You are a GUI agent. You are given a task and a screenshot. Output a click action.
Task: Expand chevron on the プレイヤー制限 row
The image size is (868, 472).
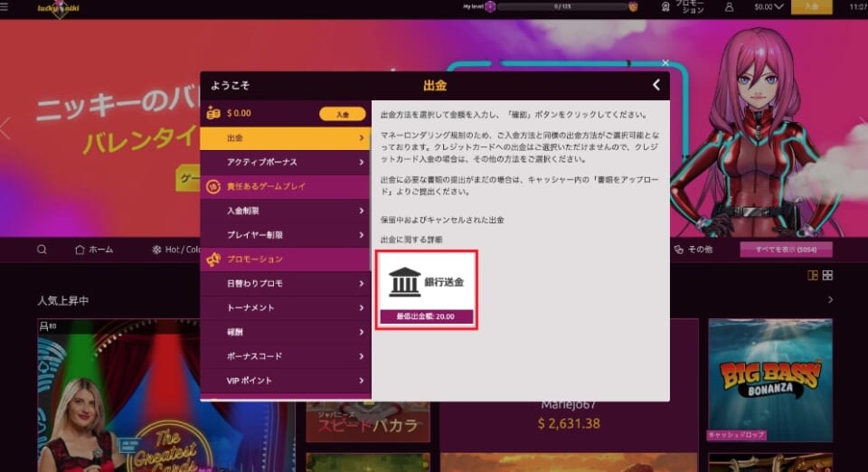[x=362, y=235]
